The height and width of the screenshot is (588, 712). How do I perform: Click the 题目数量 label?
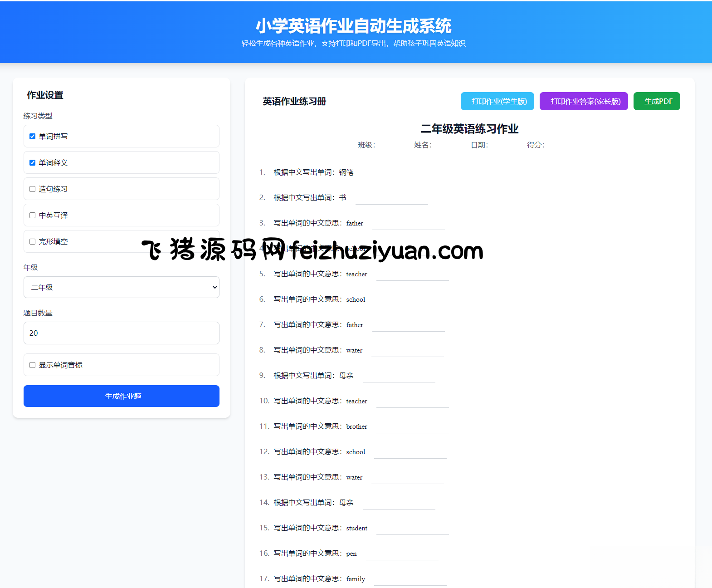click(38, 313)
